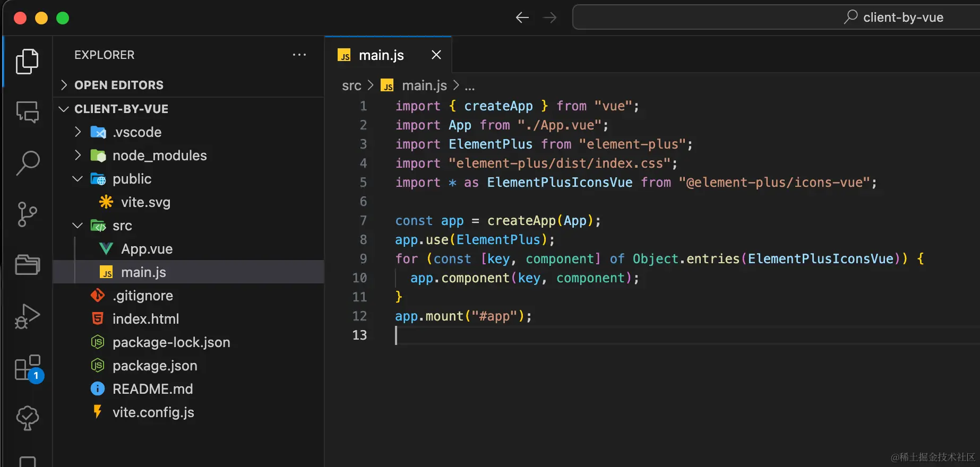Click the JS icon on main.js tab
The height and width of the screenshot is (467, 980).
[x=345, y=55]
